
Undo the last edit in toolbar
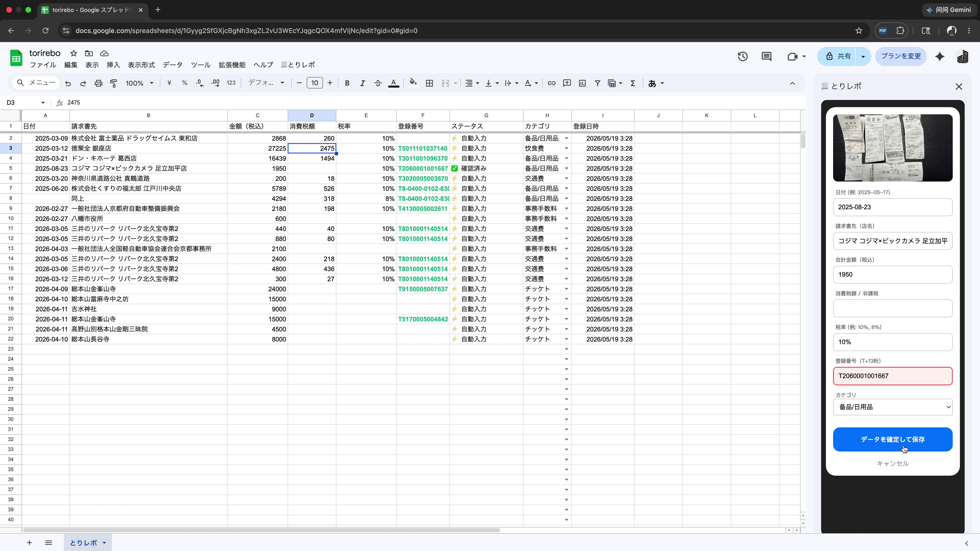68,83
